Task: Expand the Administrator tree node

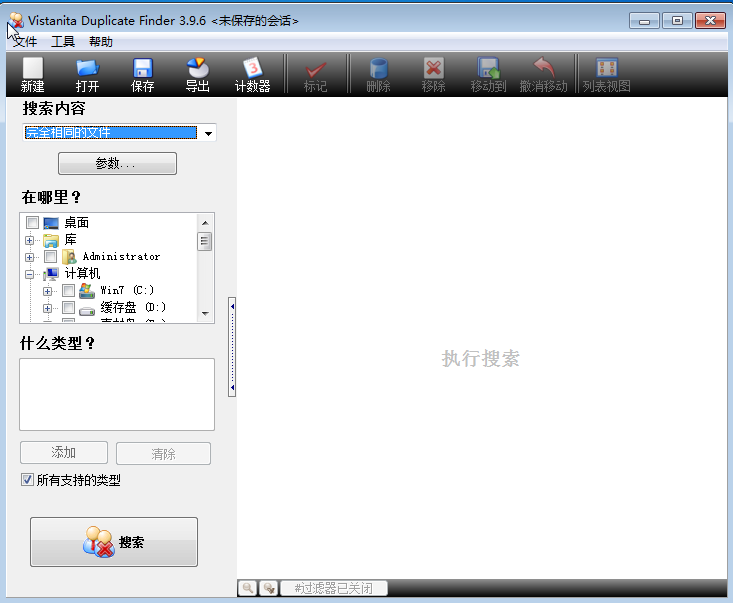Action: pos(29,257)
